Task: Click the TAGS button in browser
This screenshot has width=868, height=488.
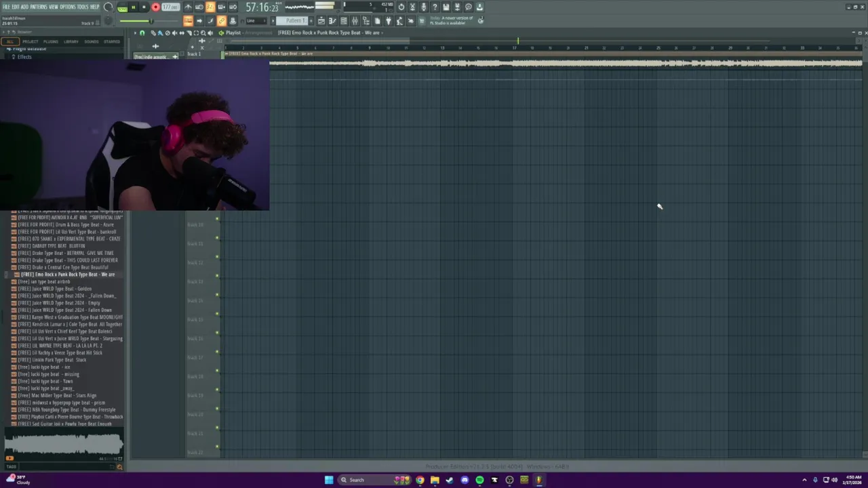Action: 11,467
